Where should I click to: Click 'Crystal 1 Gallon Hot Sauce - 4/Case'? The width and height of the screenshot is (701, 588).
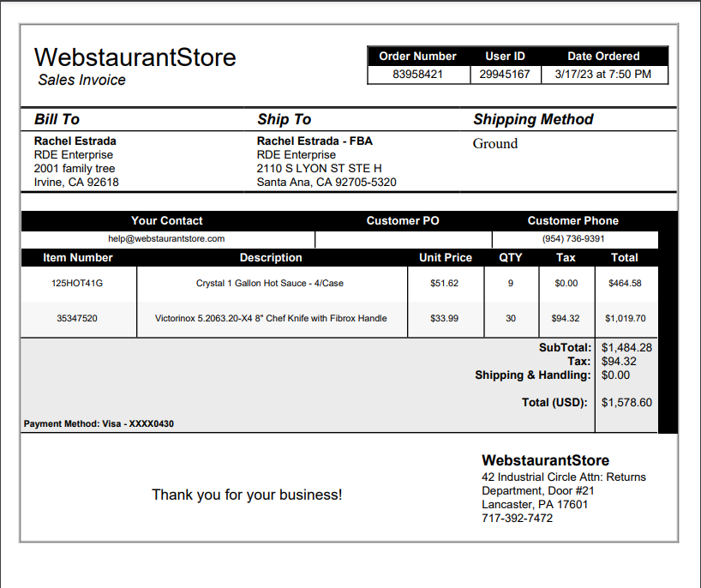[x=270, y=284]
